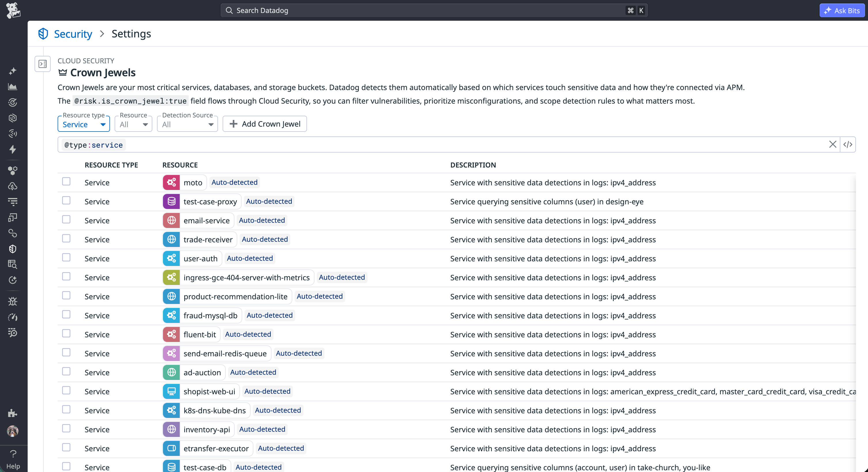868x472 pixels.
Task: Click the moto service icon
Action: tap(172, 182)
